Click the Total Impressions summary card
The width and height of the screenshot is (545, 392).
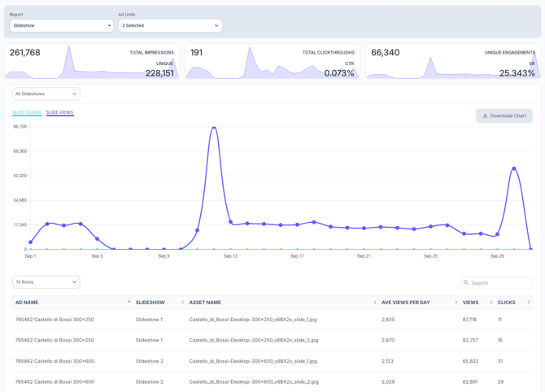92,62
